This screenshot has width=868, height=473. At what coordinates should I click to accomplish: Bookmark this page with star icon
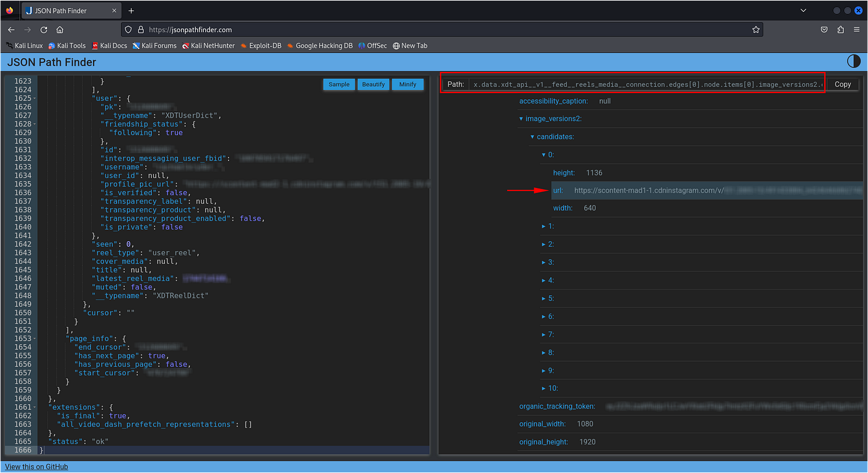point(756,29)
